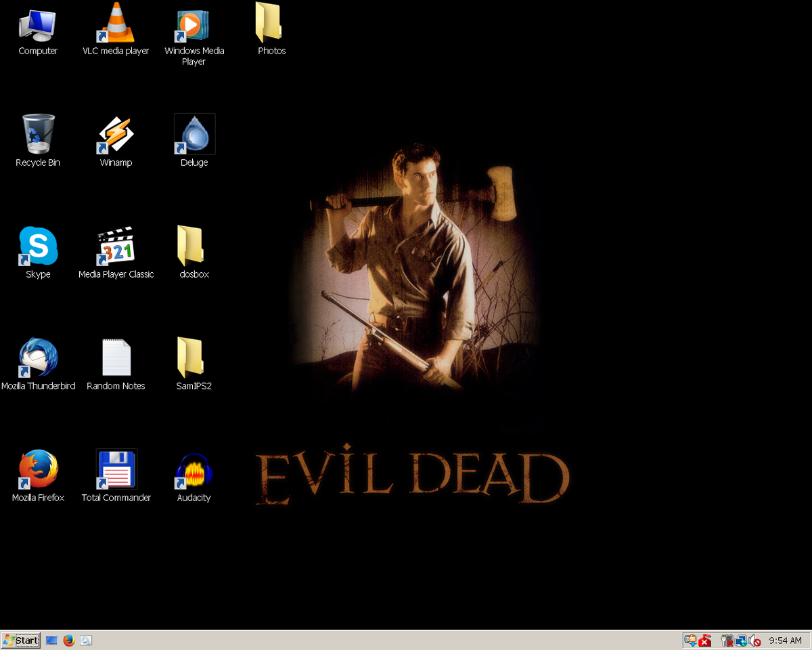
Task: Click the network connection tray icon
Action: [x=742, y=640]
